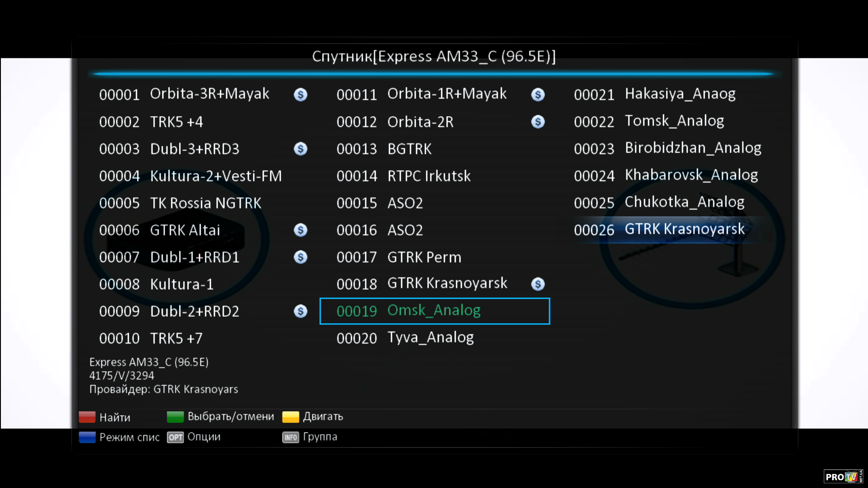Viewport: 868px width, 488px height.
Task: Select RTPC Irkutsk channel entry
Action: [428, 176]
